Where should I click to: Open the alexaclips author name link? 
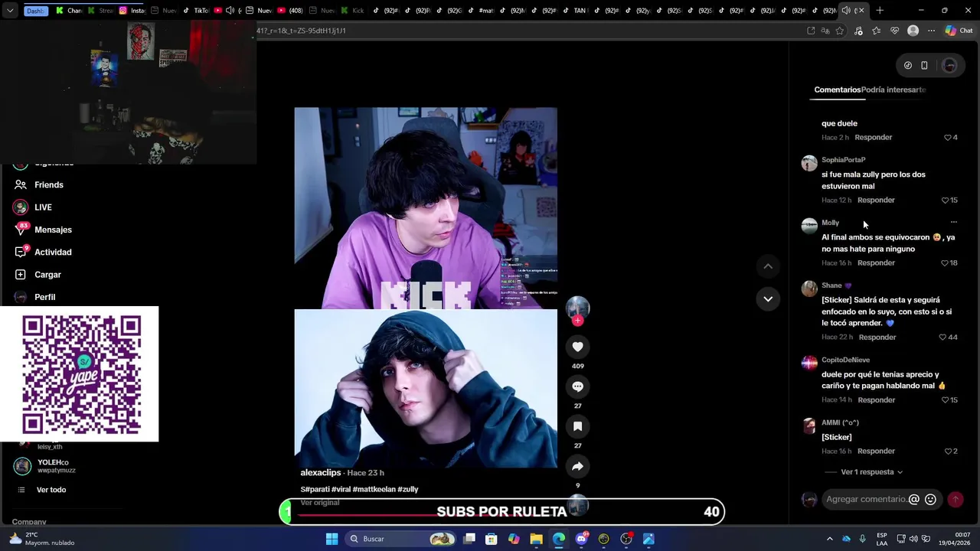click(320, 473)
